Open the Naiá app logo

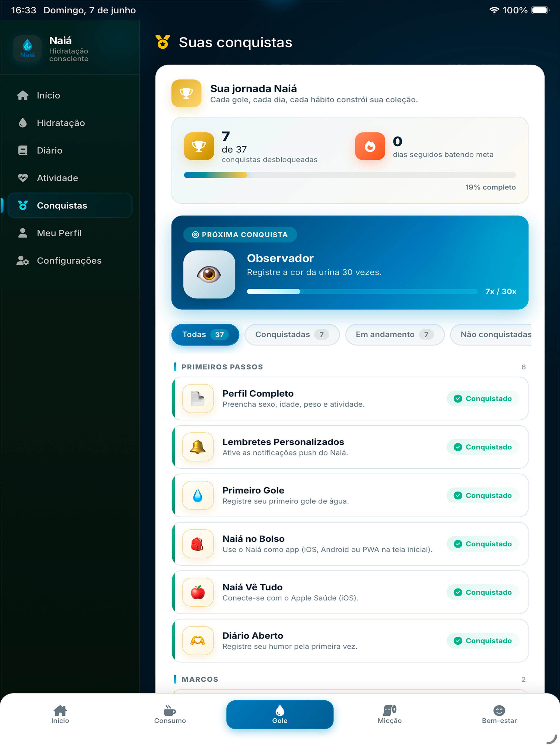(27, 48)
